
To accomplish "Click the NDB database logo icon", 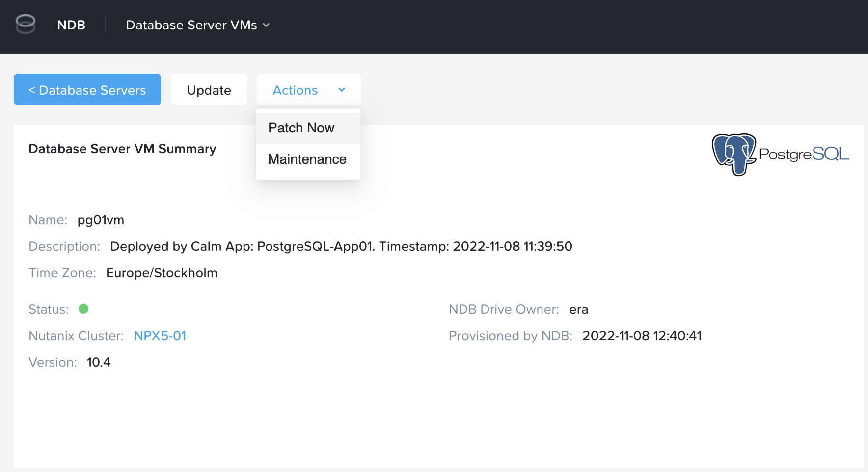I will (x=26, y=24).
